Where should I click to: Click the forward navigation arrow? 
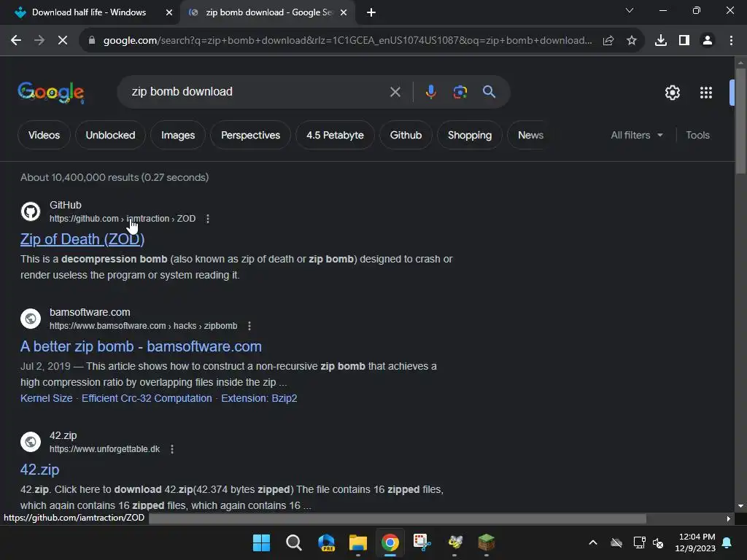click(x=39, y=41)
